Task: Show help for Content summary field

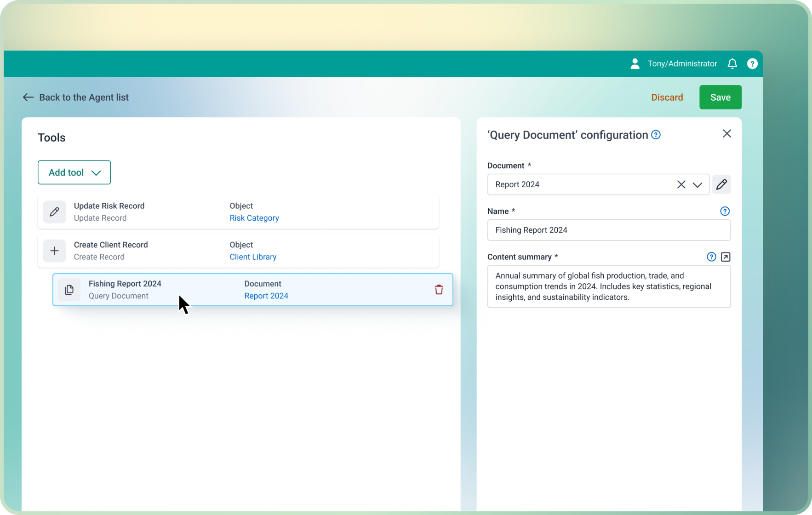Action: pos(711,257)
